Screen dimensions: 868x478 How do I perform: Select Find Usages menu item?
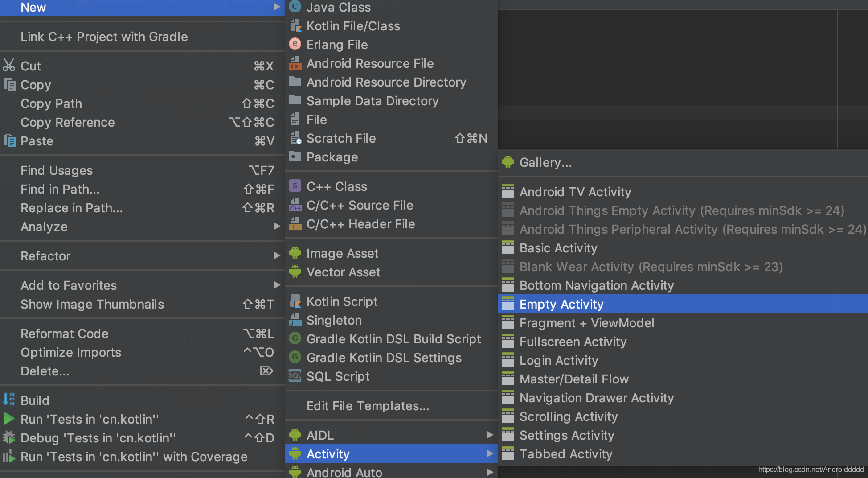click(x=57, y=170)
